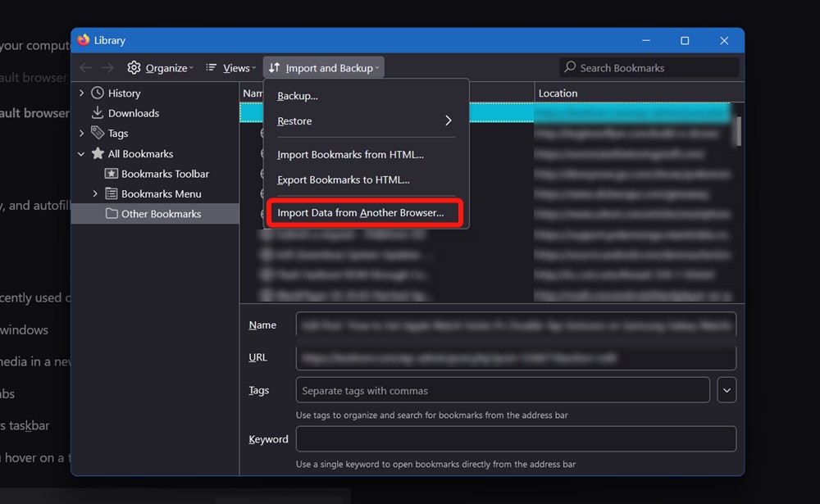Click the History clock icon
Image resolution: width=820 pixels, height=504 pixels.
pyautogui.click(x=97, y=93)
